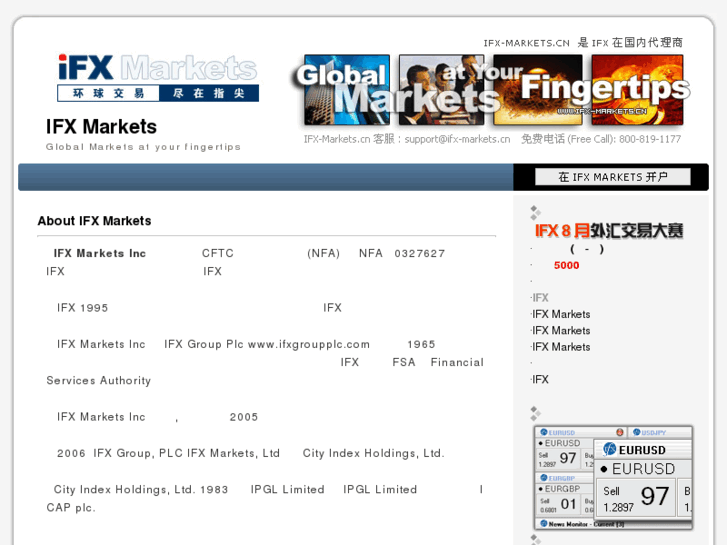The image size is (727, 545).
Task: Open the last IFX Markets sidebar link
Action: coord(561,347)
